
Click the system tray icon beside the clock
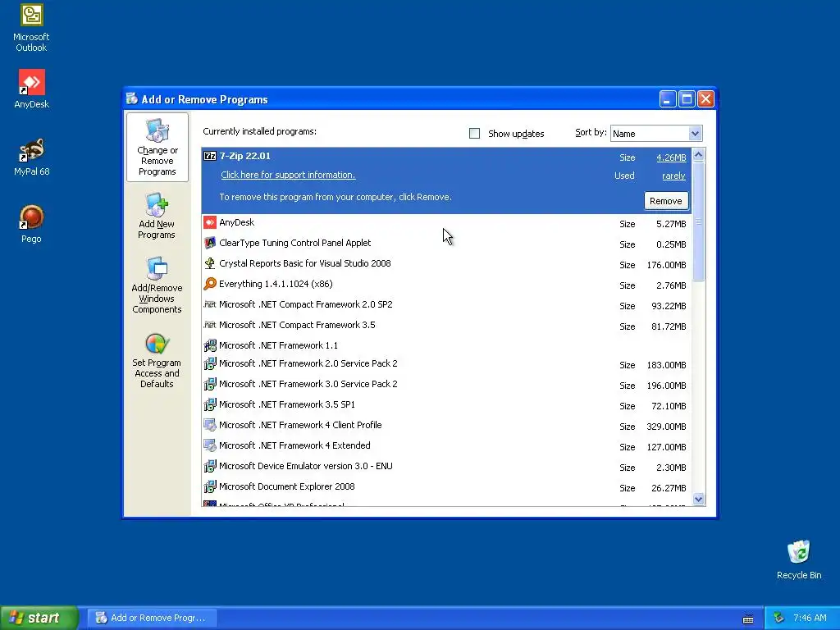779,618
